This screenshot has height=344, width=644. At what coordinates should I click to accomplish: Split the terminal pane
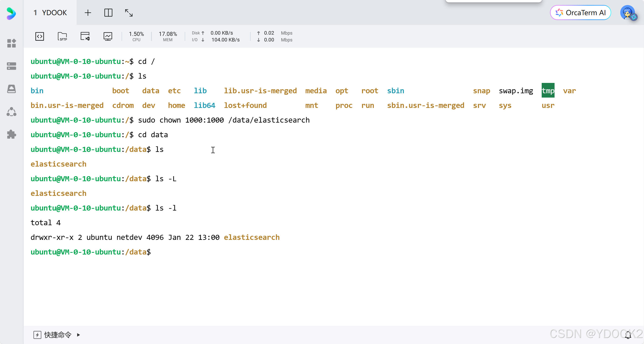point(108,13)
